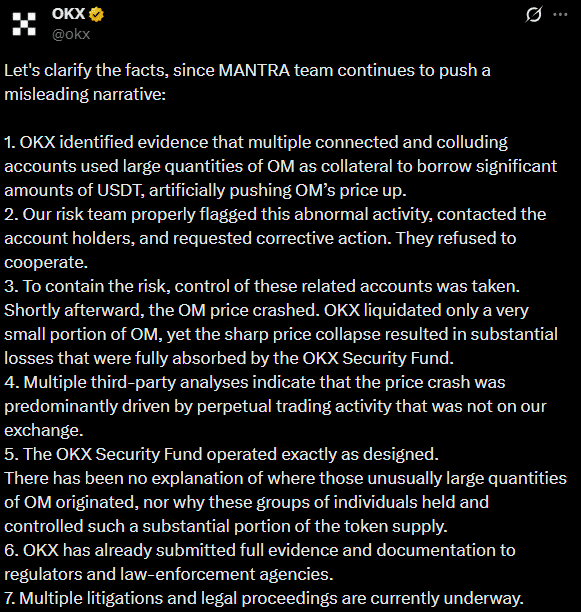Open the @okx handle link
The height and width of the screenshot is (612, 581).
point(71,34)
